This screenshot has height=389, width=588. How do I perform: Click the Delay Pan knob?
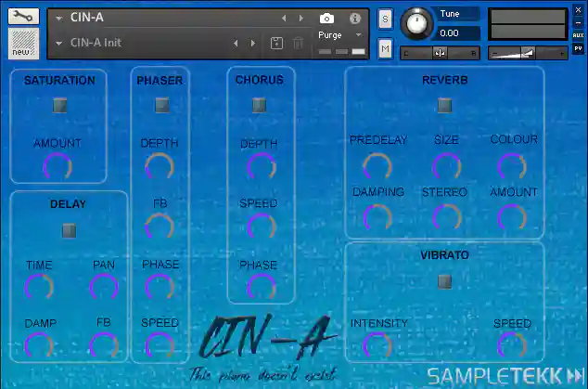click(x=104, y=287)
